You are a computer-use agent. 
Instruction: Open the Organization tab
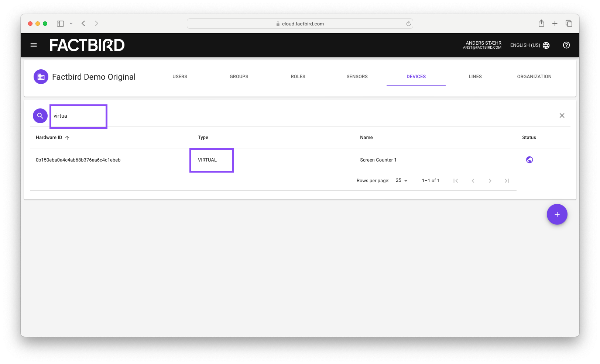(534, 77)
